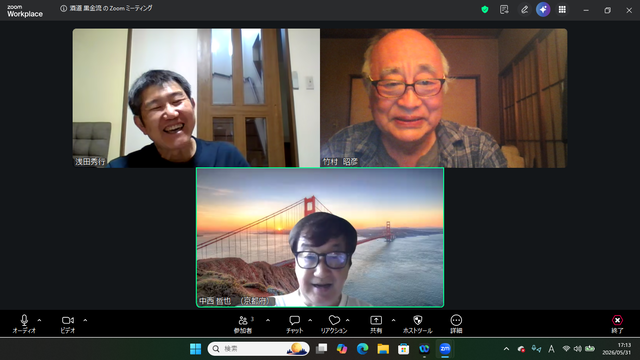Viewport: 640px width, 360px height.
Task: Expand chat options arrow
Action: (x=310, y=320)
